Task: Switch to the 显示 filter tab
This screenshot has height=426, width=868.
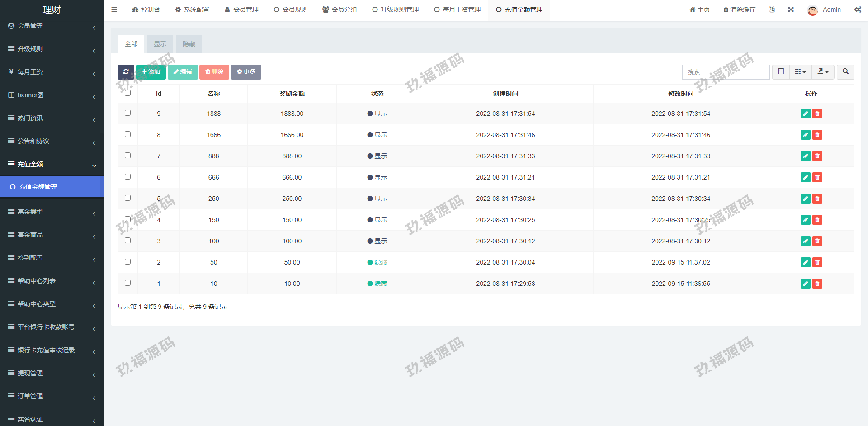Action: tap(160, 44)
